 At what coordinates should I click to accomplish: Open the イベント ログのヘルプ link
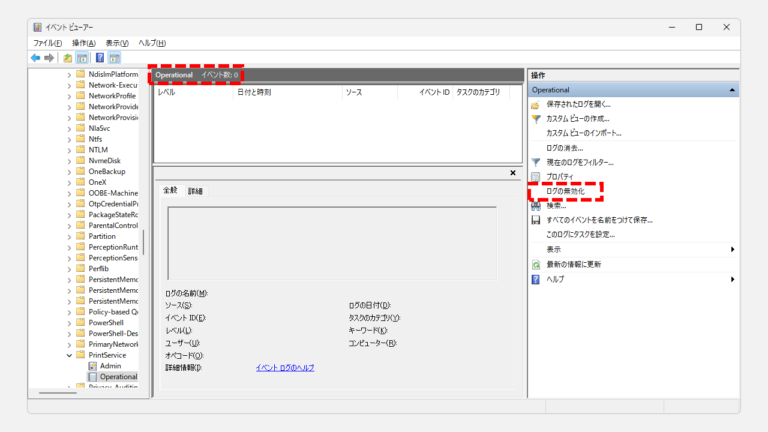coord(285,368)
